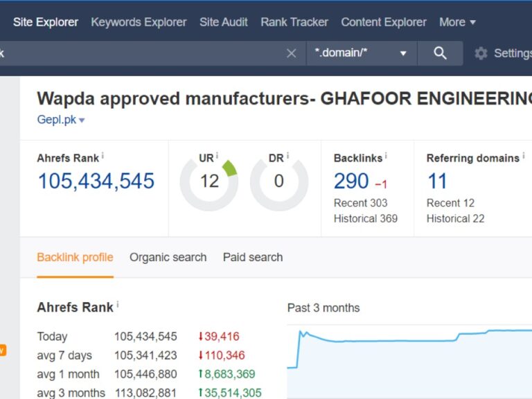Open Content Explorer
The width and height of the screenshot is (532, 399).
pyautogui.click(x=384, y=22)
